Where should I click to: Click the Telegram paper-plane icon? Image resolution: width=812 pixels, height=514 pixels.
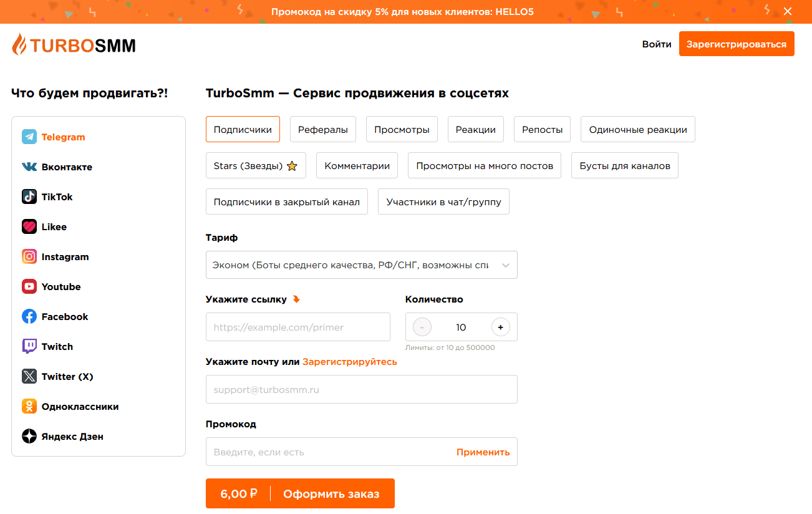point(29,137)
